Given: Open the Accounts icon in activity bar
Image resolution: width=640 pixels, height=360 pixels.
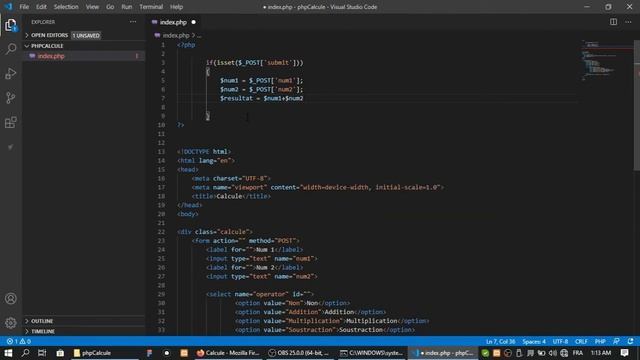Looking at the screenshot, I should pyautogui.click(x=11, y=298).
